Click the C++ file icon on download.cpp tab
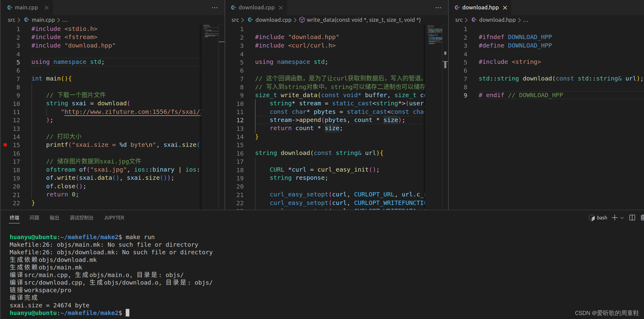 (234, 8)
